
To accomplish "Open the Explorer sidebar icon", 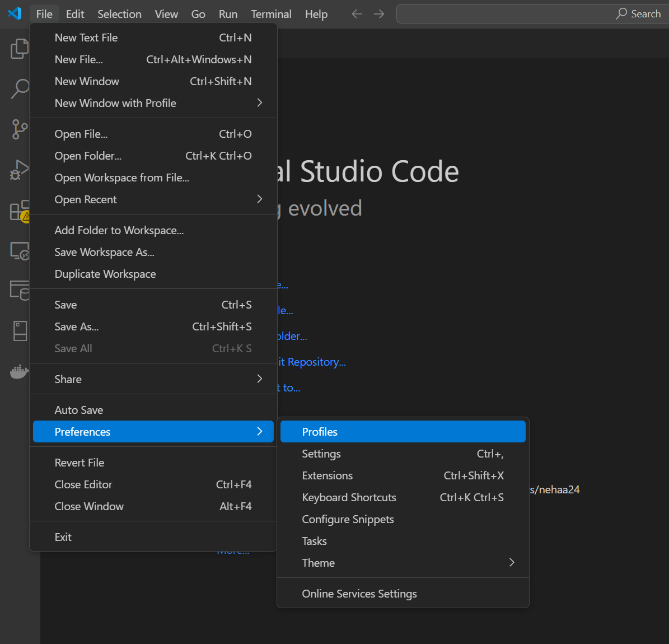I will point(20,49).
